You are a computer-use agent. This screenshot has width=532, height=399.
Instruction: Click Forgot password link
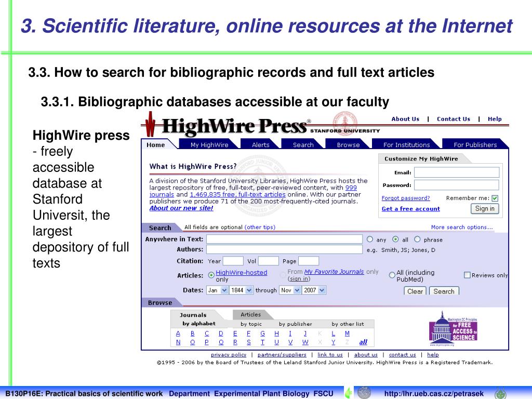click(406, 198)
